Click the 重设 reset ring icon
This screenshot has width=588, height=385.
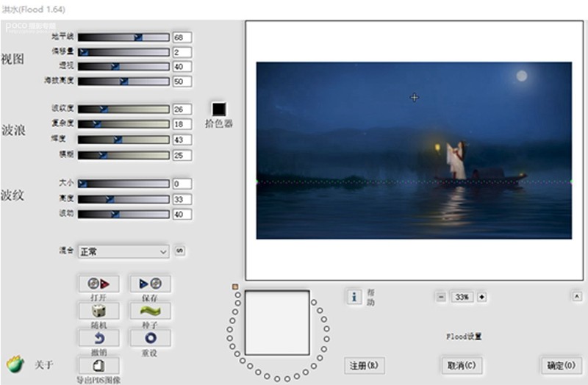pos(151,338)
